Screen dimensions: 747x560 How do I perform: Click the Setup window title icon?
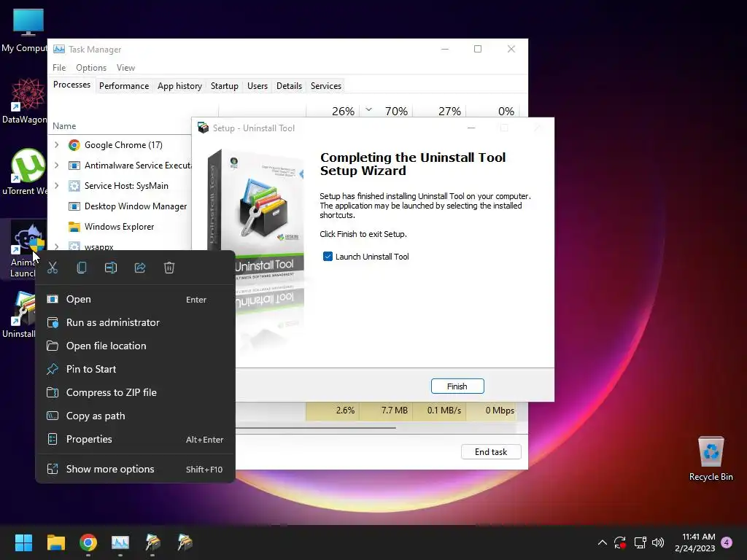(204, 128)
